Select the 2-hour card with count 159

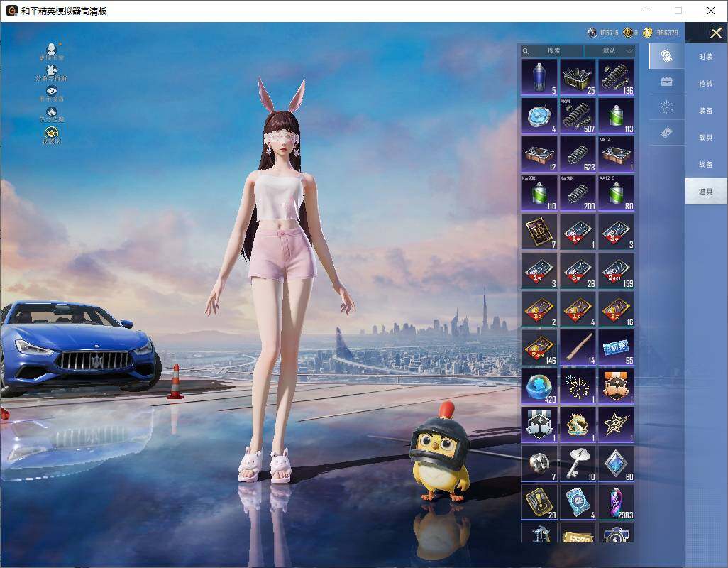616,271
